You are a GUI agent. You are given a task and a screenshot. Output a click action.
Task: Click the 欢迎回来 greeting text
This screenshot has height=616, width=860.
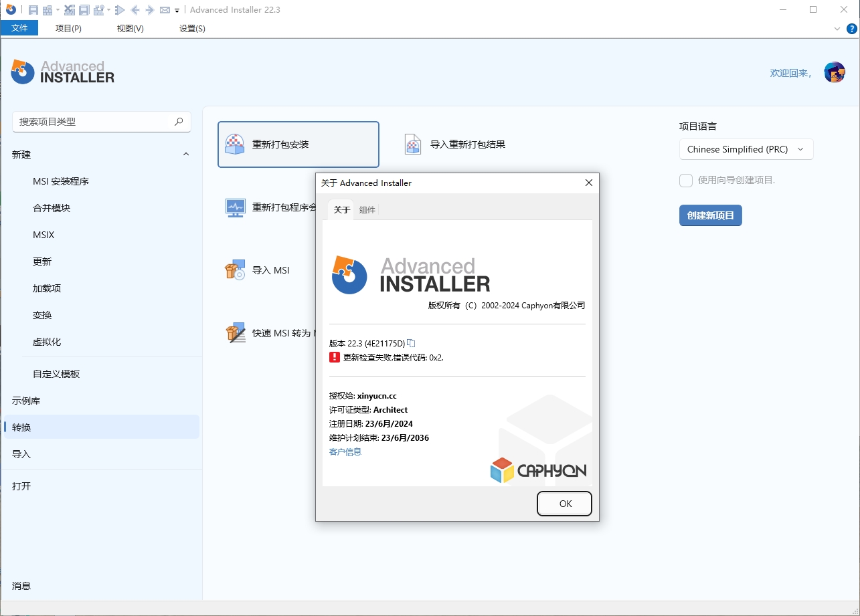click(790, 73)
